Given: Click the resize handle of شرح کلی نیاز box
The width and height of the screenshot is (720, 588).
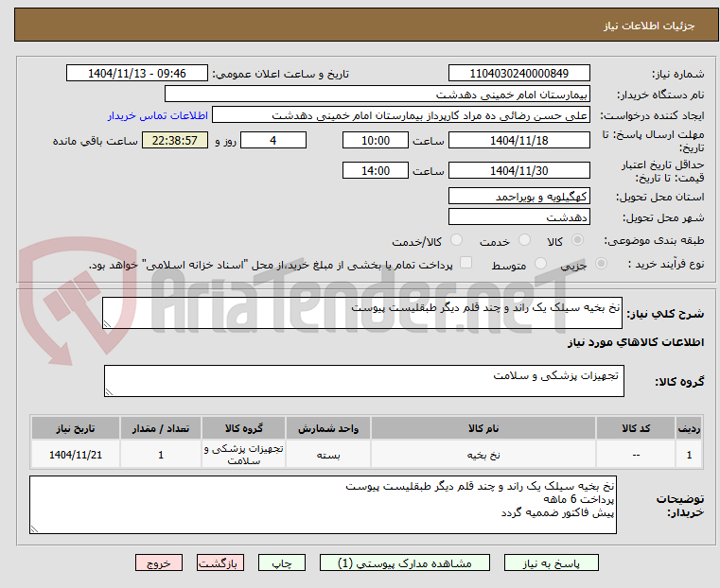Looking at the screenshot, I should click(108, 324).
